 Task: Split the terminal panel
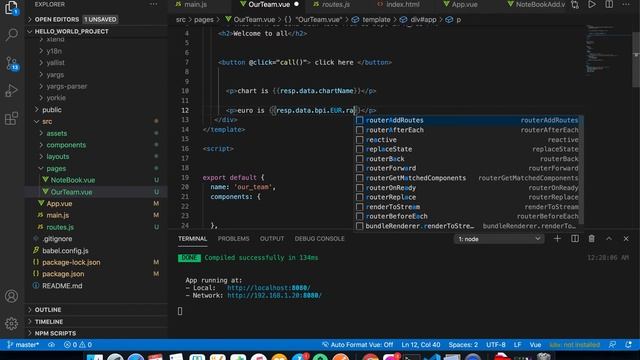coord(575,239)
